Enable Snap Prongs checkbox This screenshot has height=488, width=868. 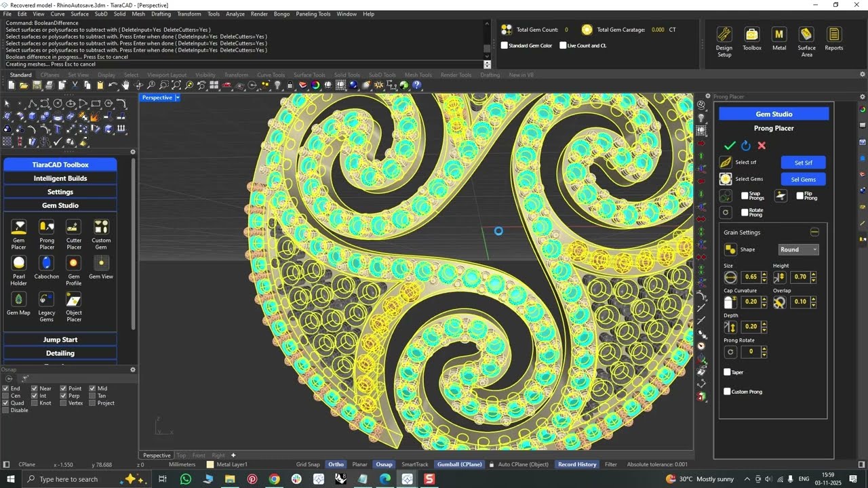coord(745,195)
